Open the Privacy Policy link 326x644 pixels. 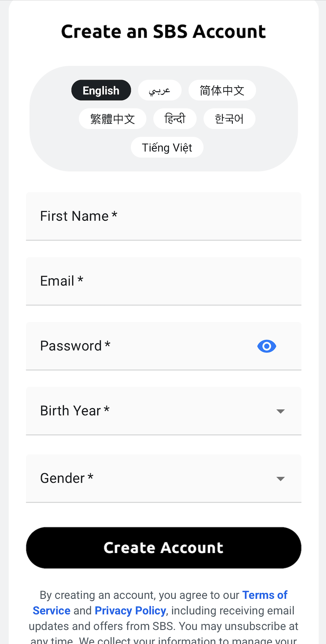point(130,610)
